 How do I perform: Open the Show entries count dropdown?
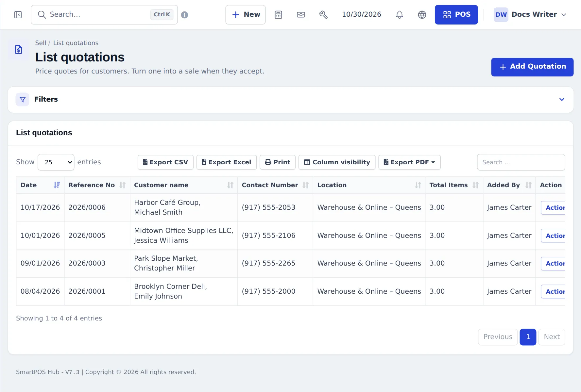pyautogui.click(x=56, y=162)
